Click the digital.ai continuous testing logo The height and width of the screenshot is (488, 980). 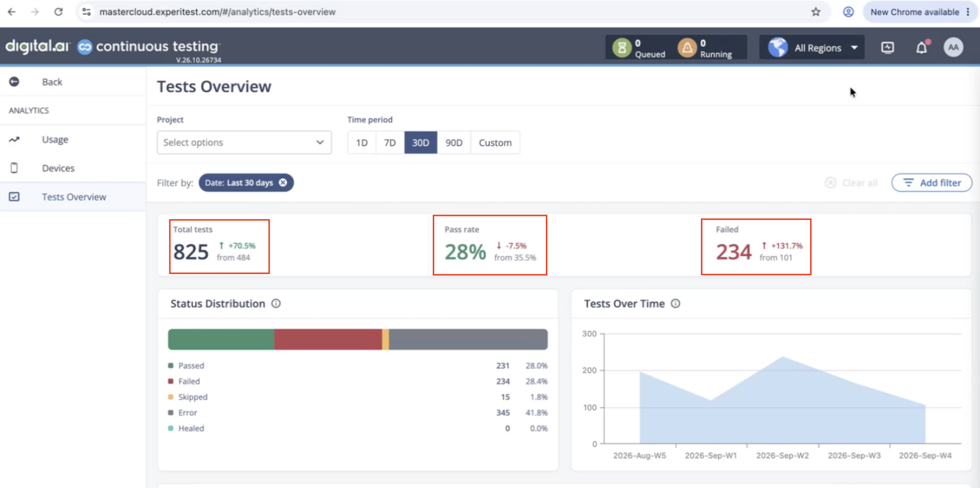pyautogui.click(x=113, y=47)
